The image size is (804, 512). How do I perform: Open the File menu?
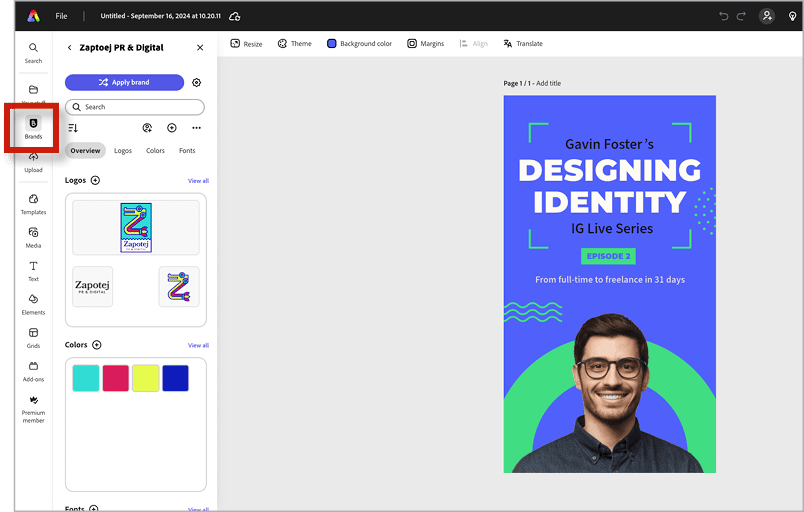62,16
